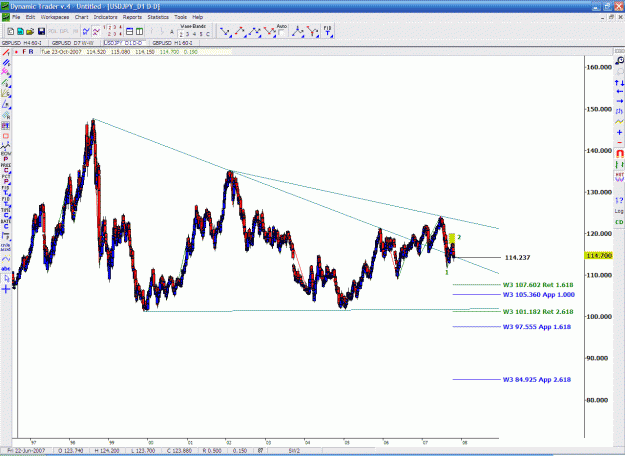Open the Edit menu
Screen dimensions: 625x456
pos(30,17)
